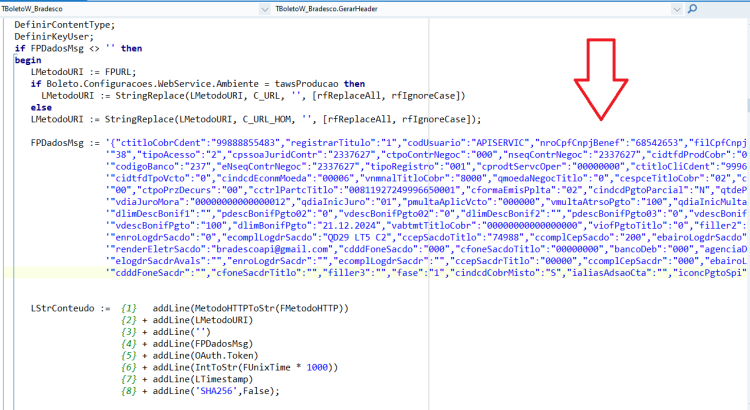Place cursor on the DefinirContentType; line
Viewport: 750px width, 410px height.
(x=65, y=25)
